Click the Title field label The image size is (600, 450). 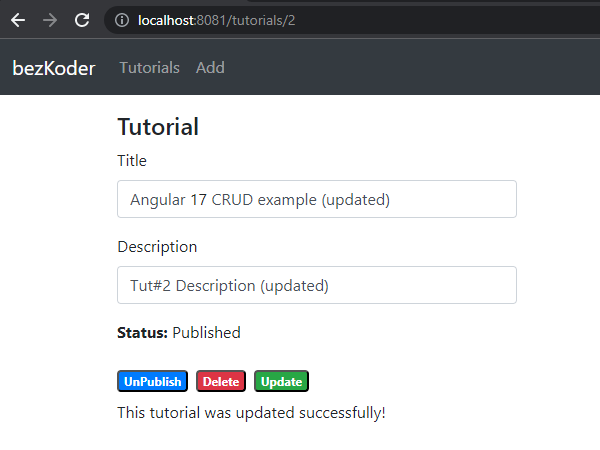coord(132,161)
